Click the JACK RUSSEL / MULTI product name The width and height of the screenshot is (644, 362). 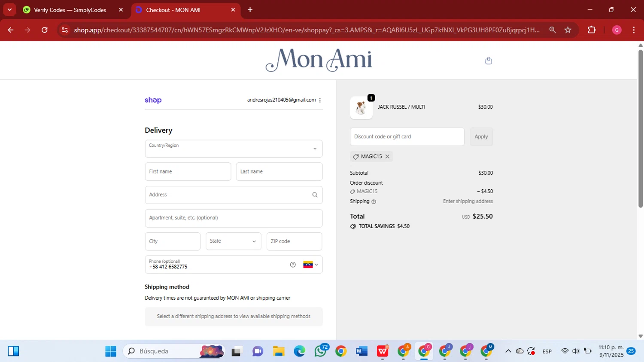(x=401, y=107)
